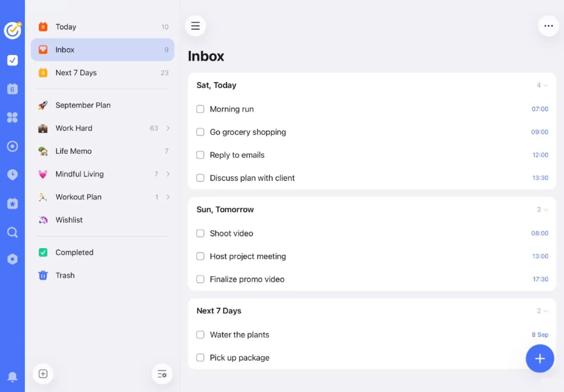Open the Go grocery shopping task title

(248, 132)
